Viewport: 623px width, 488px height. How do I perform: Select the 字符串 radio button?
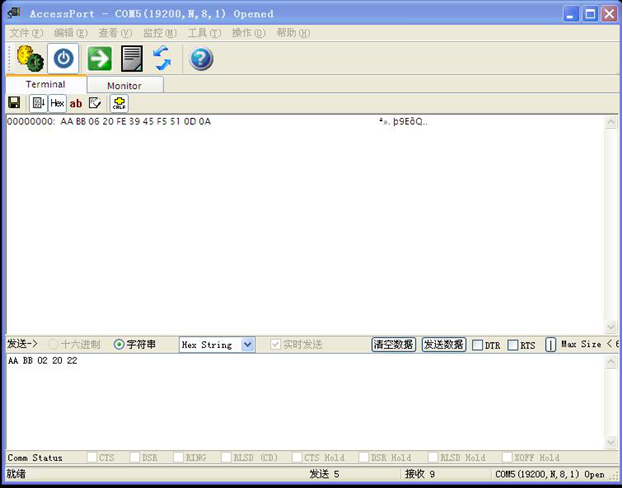tap(120, 344)
